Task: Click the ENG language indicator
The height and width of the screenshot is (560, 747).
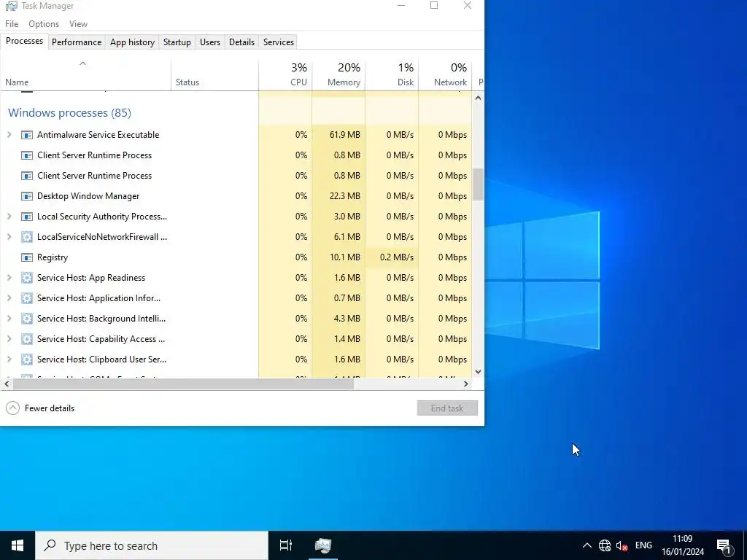Action: [x=643, y=545]
